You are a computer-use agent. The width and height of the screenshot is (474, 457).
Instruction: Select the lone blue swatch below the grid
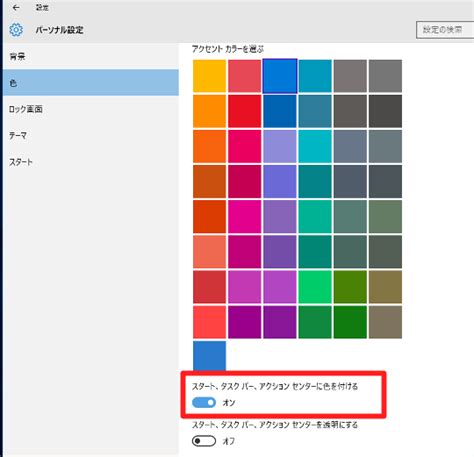(209, 356)
